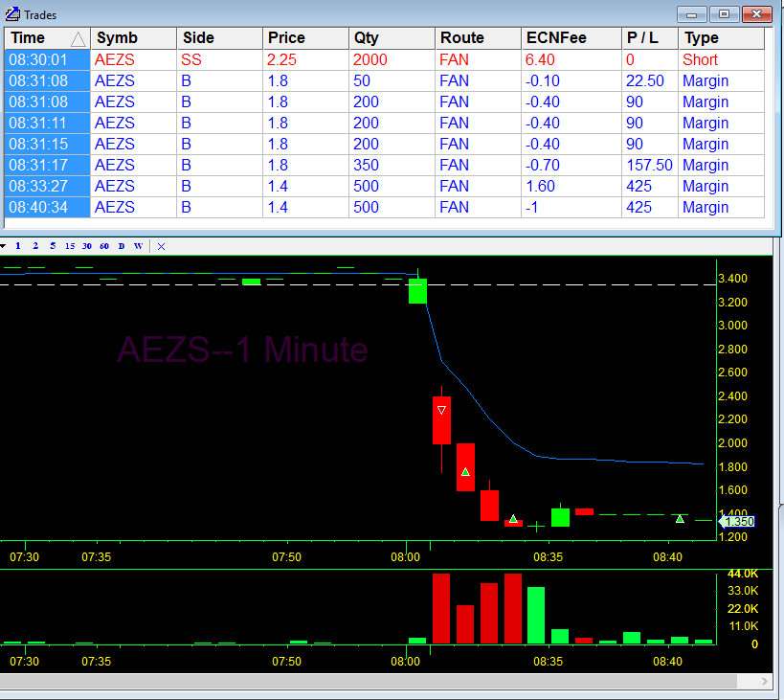Sort trades by the Time column header
Viewport: 784px width, 700px height.
[x=48, y=38]
